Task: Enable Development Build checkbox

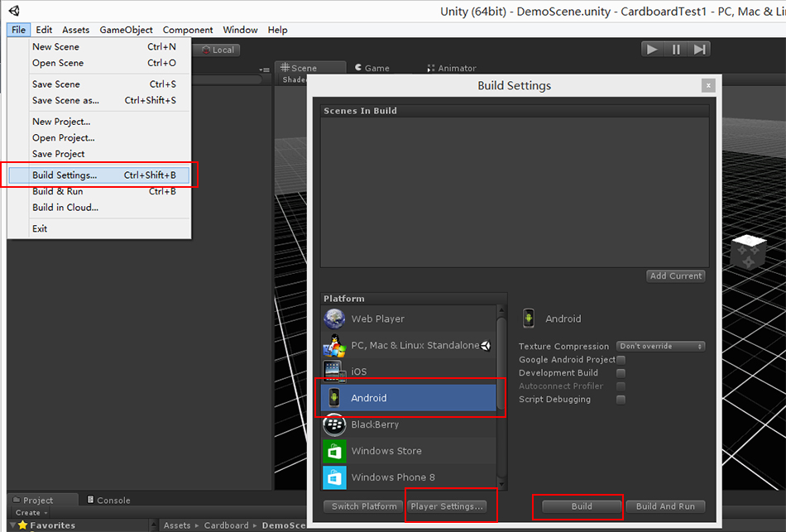Action: pos(621,373)
